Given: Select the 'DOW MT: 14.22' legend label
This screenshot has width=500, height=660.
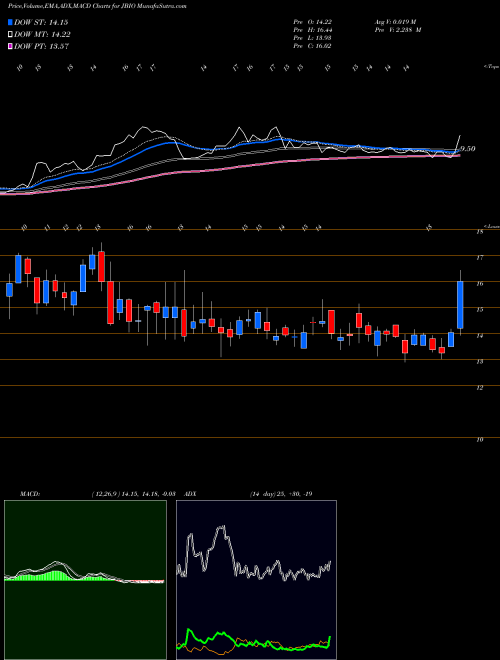Looking at the screenshot, I should pos(43,35).
